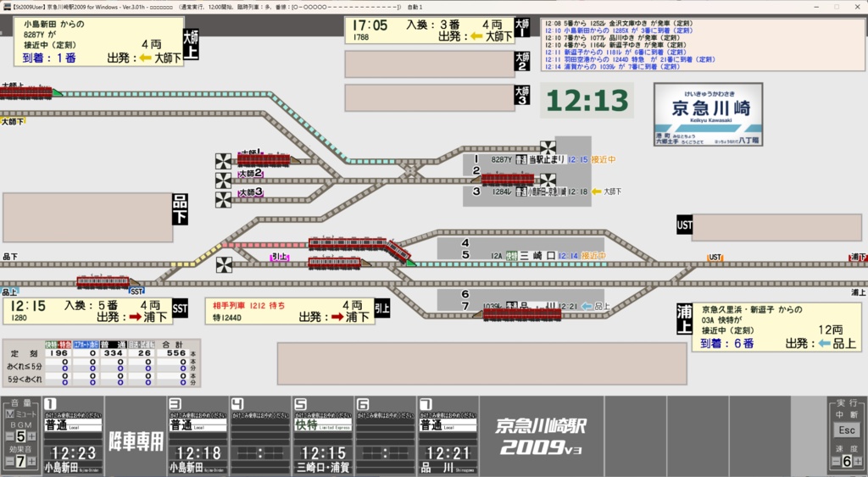Click the buffer stop at 大師1 siding
Screen dimensions: 868x477
click(x=223, y=161)
